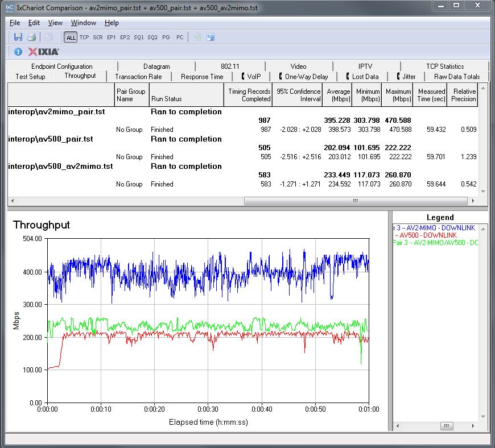This screenshot has height=448, width=495.
Task: Select the EP1 filter in the toolbar
Action: (112, 38)
